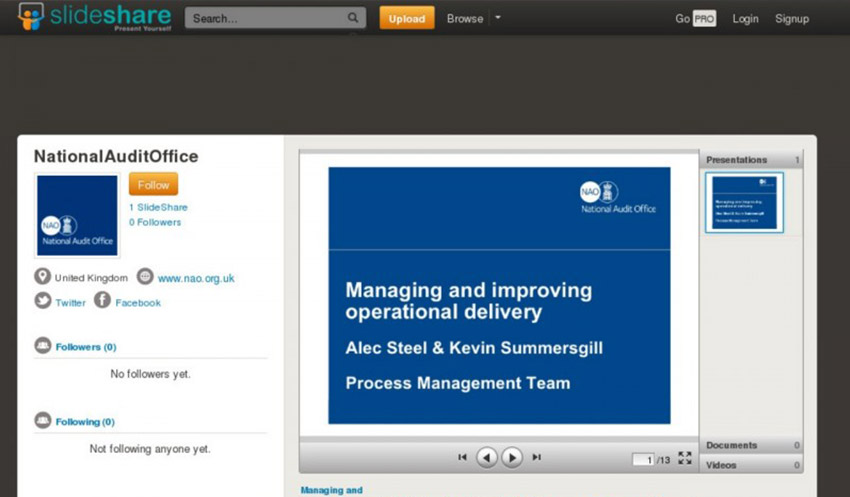Click 'Not following anyone yet.' text
850x497 pixels.
click(150, 449)
